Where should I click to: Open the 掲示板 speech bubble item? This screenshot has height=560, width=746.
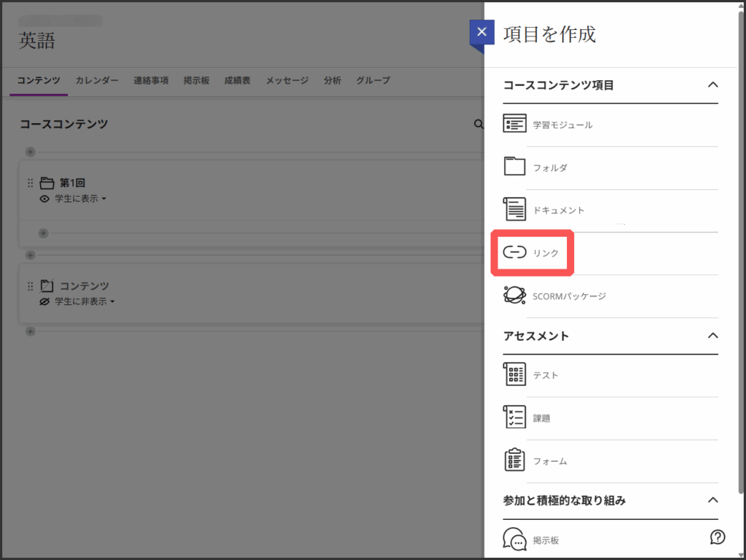point(515,540)
